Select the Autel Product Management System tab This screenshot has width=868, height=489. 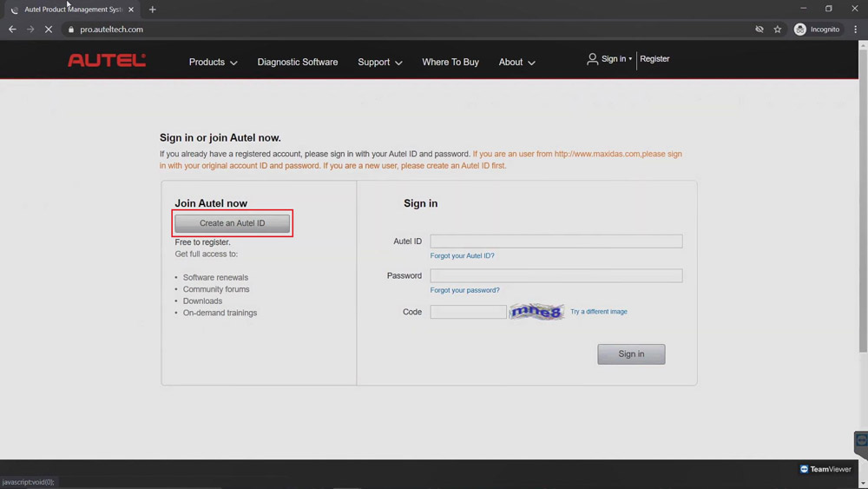(x=73, y=10)
